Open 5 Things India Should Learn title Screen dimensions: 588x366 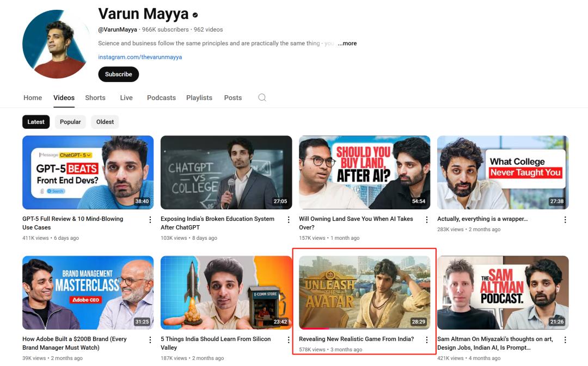coord(216,343)
